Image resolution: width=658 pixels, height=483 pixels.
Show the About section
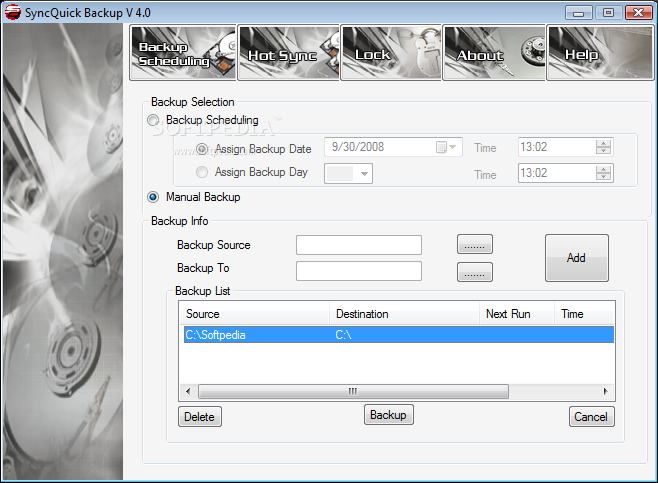coord(494,53)
